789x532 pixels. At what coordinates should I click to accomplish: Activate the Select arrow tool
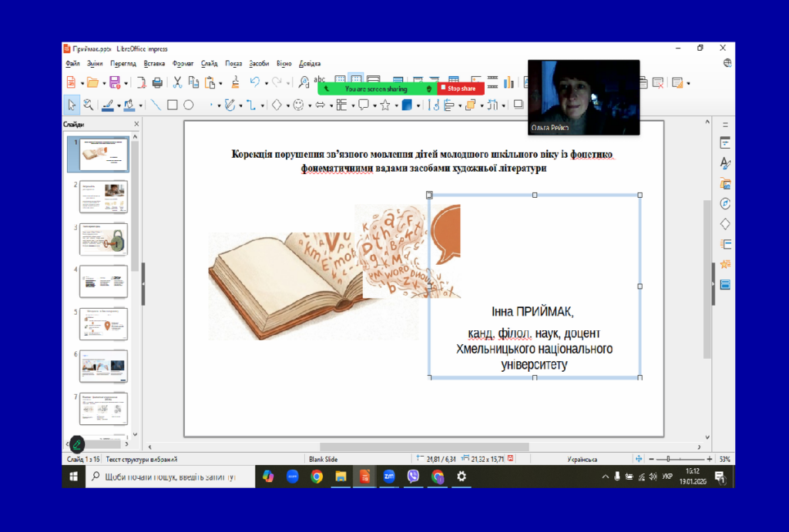click(x=72, y=105)
